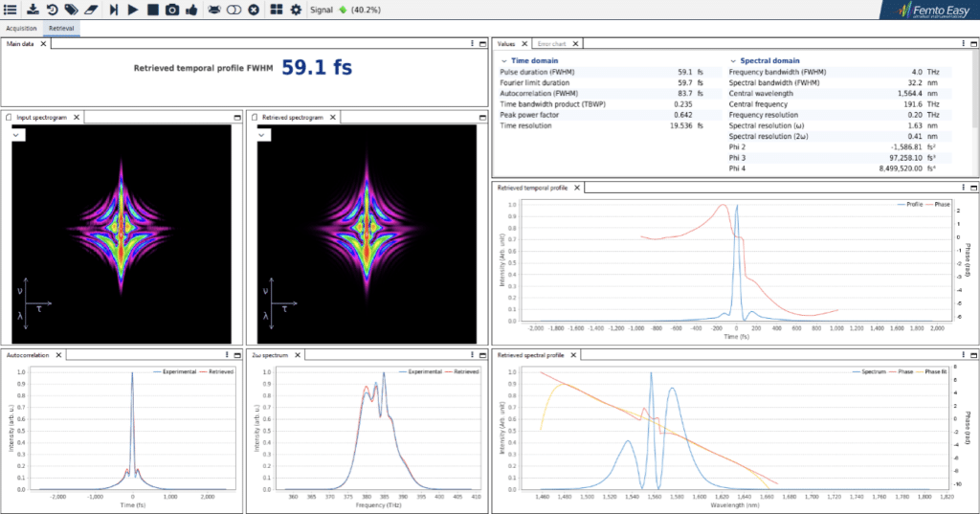Select the eraser tool icon
The width and height of the screenshot is (980, 514).
[91, 10]
